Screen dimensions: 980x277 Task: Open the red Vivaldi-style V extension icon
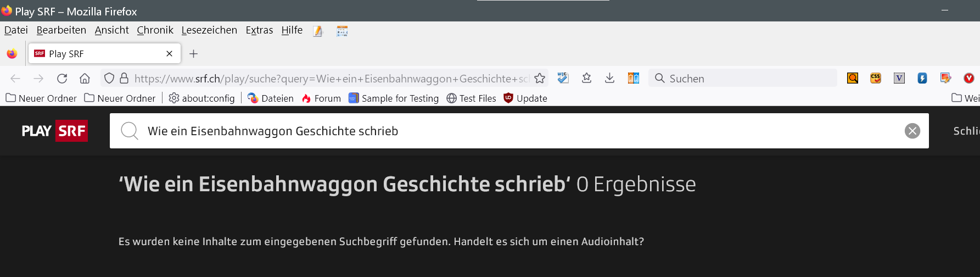969,79
